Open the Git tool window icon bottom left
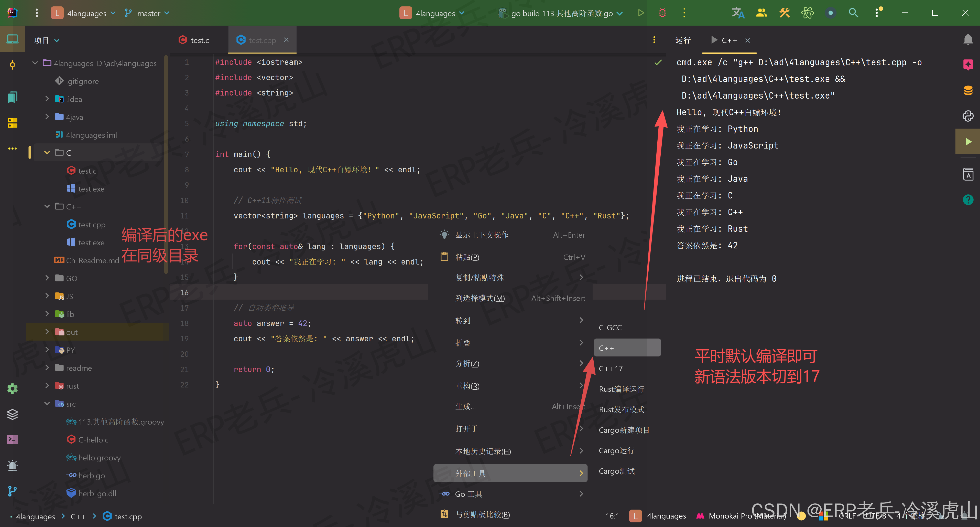Screen dimensions: 980x527 pos(12,491)
